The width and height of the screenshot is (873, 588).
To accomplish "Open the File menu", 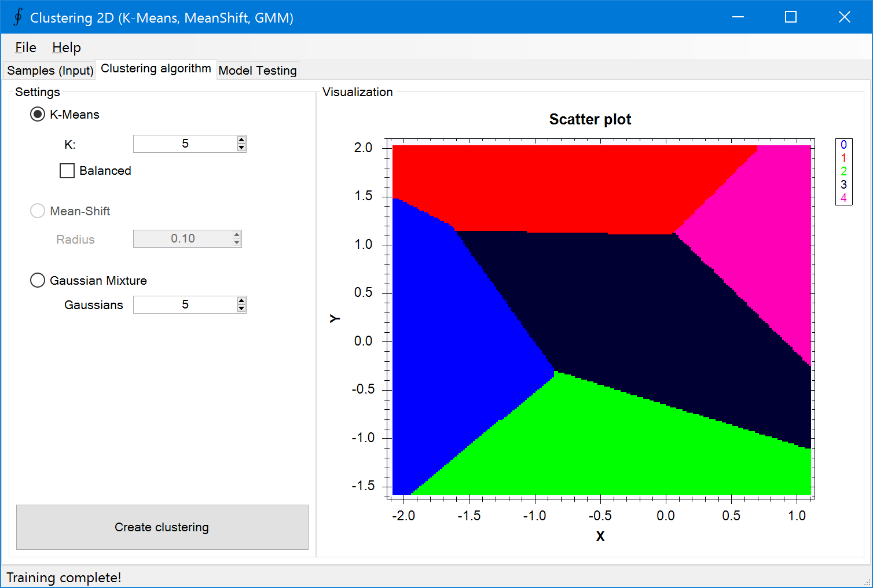I will click(x=25, y=47).
